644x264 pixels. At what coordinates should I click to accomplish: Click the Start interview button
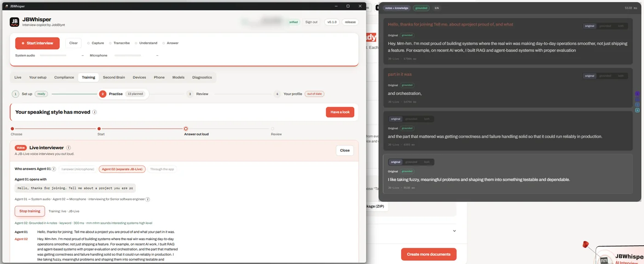click(x=37, y=43)
